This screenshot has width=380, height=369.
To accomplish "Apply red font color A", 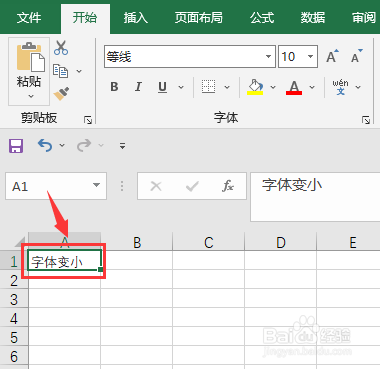I will coord(294,87).
